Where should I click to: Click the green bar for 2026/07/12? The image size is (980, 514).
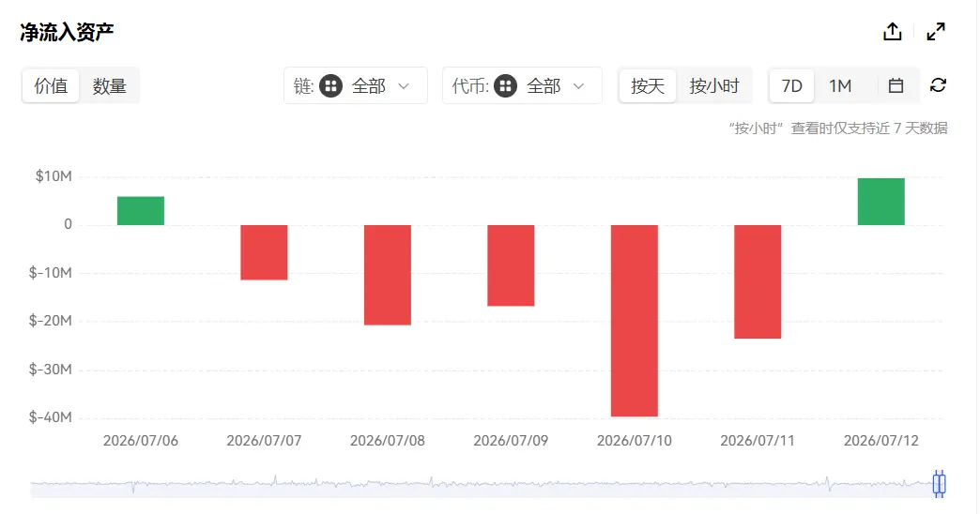click(881, 202)
